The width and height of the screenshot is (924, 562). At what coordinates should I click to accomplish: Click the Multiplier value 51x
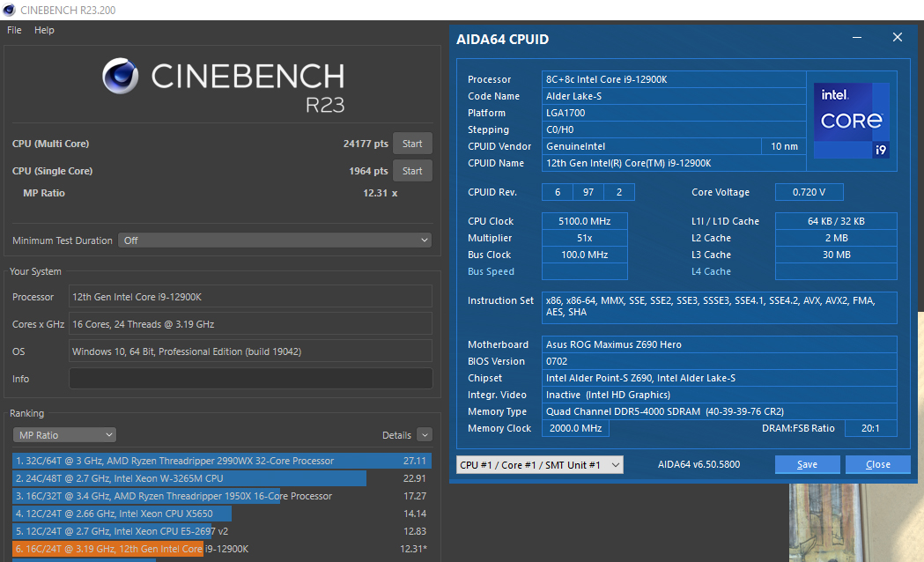point(585,238)
